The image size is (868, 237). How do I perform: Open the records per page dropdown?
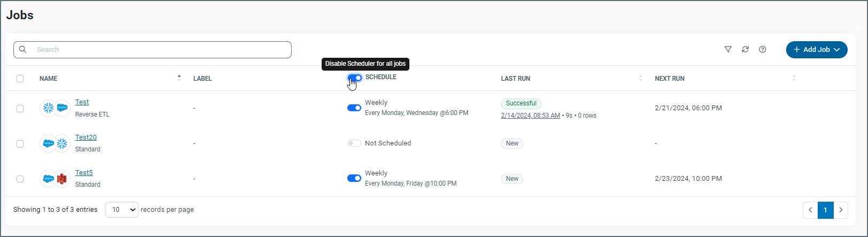click(121, 210)
